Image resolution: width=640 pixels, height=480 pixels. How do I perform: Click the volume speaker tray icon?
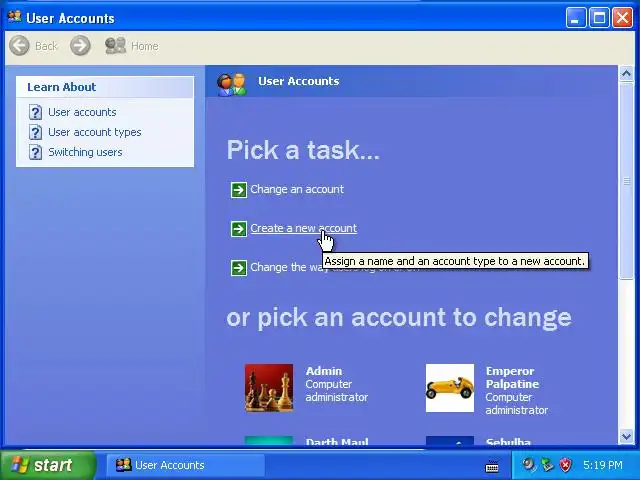(529, 464)
